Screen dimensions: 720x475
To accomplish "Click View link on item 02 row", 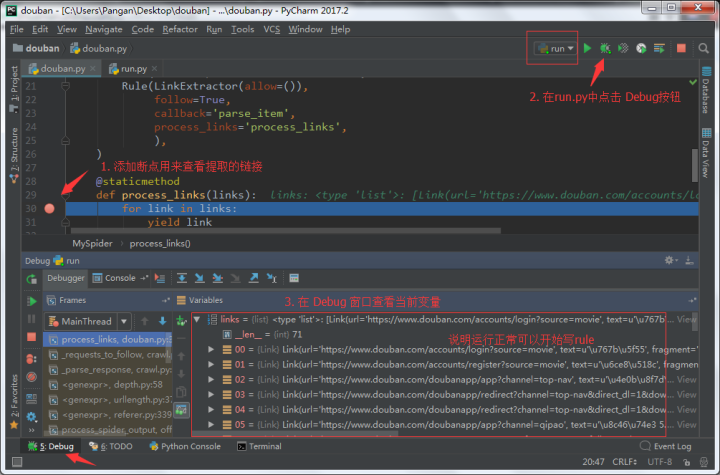I will point(687,380).
